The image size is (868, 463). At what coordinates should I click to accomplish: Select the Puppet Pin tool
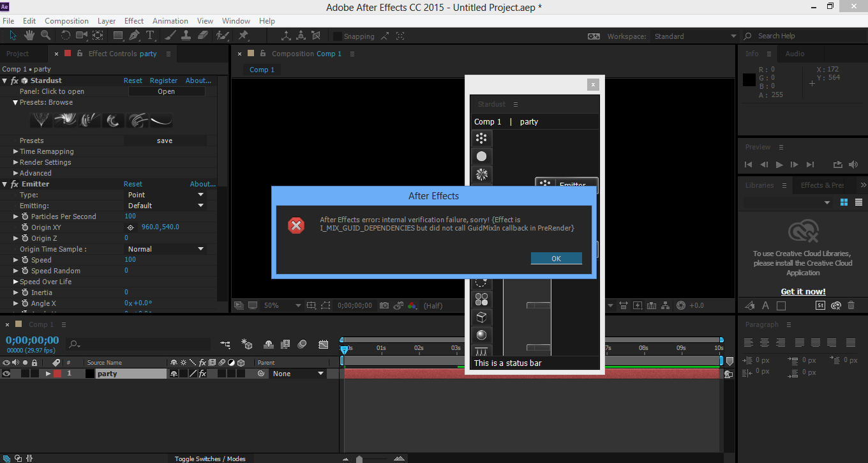point(243,36)
